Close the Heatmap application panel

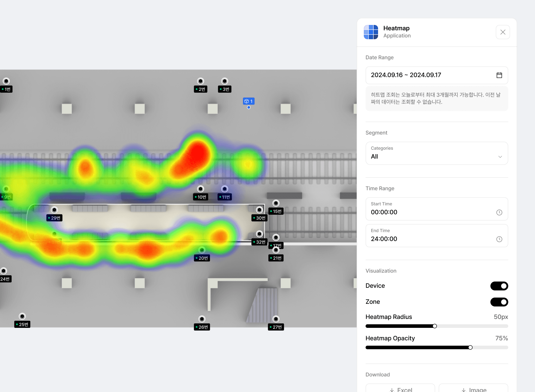pyautogui.click(x=503, y=32)
